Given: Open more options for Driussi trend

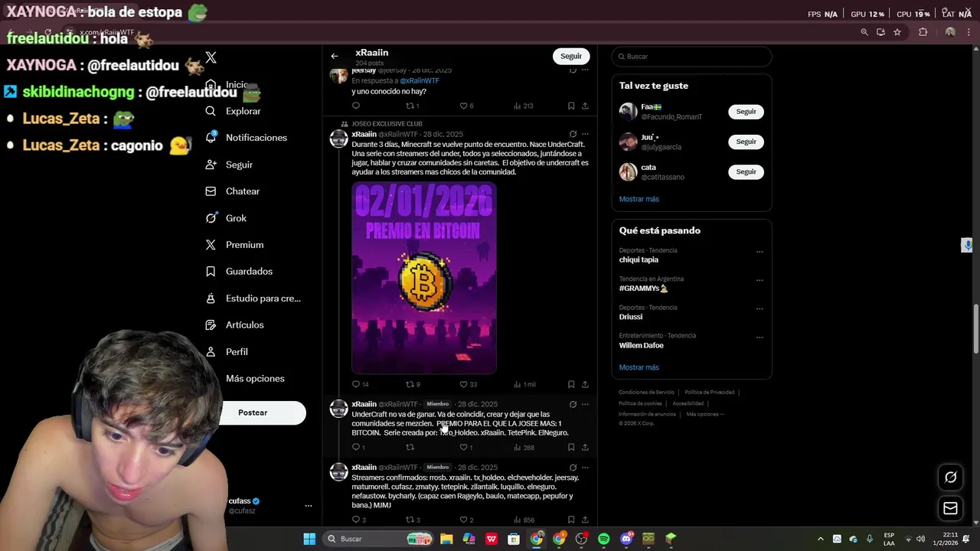Looking at the screenshot, I should (759, 308).
